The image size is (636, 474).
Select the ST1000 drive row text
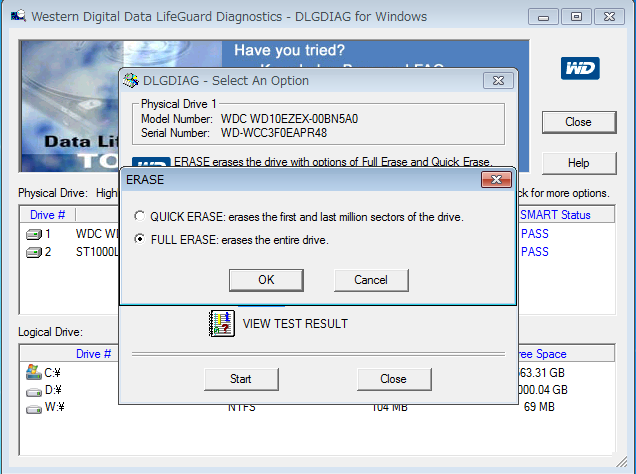97,252
